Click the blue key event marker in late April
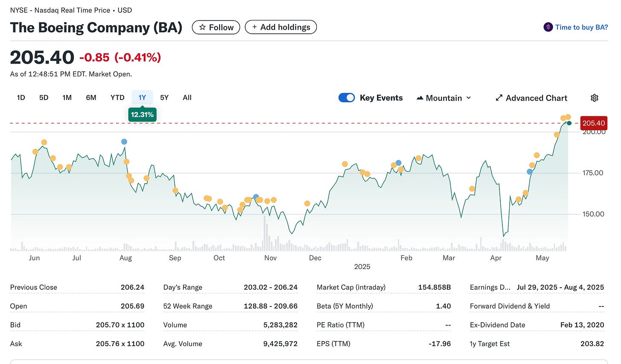 click(x=530, y=172)
